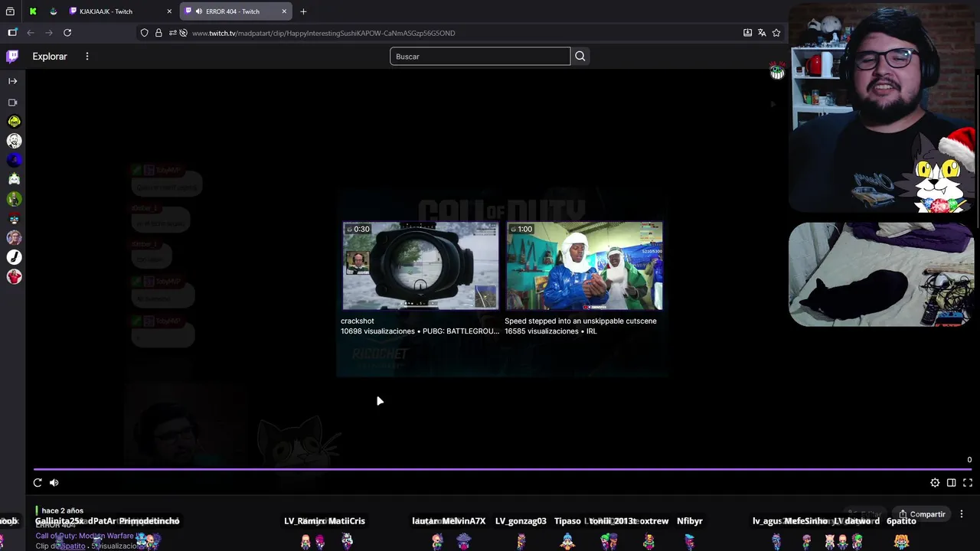Viewport: 980px width, 551px height.
Task: Open the second followed channel avatar
Action: (14, 141)
